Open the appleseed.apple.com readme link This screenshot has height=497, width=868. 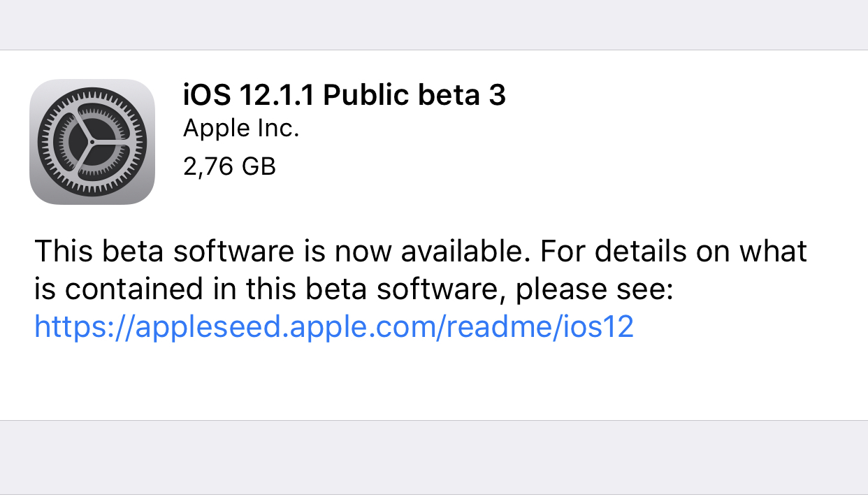(334, 326)
